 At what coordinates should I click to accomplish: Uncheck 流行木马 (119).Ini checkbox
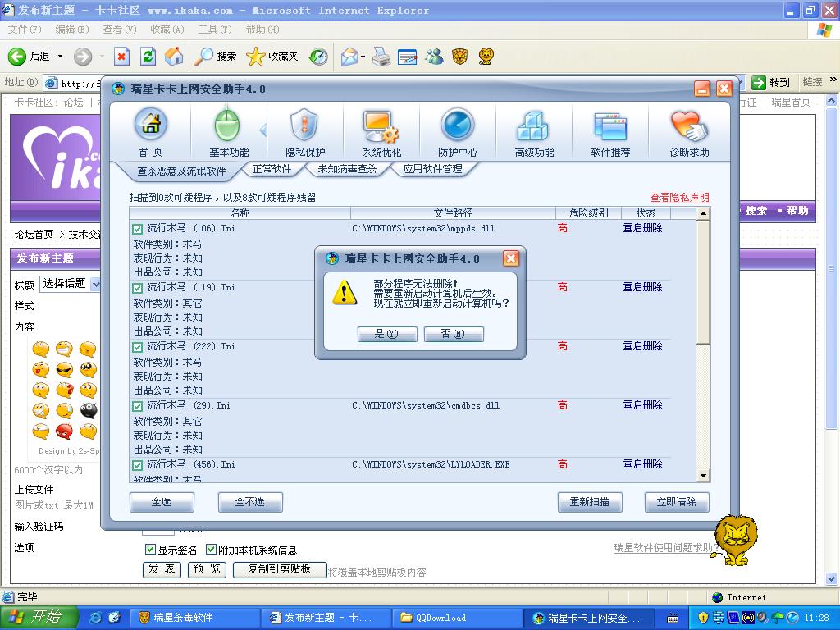tap(138, 288)
